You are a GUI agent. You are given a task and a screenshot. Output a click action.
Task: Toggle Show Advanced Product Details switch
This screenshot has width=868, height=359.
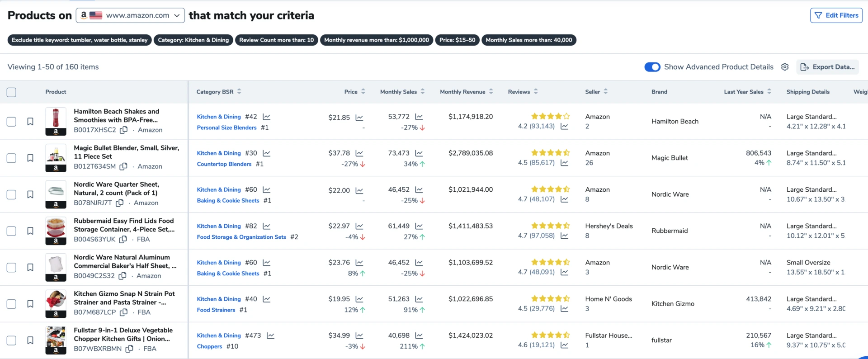tap(652, 67)
